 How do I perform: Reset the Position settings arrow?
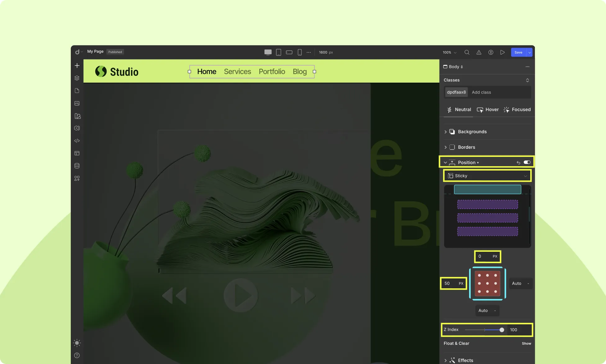point(518,162)
